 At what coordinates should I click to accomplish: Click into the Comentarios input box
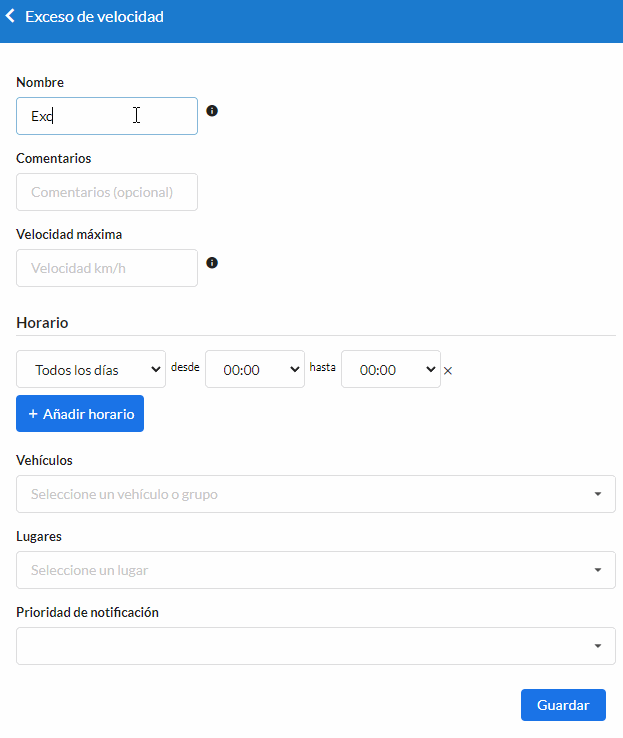pyautogui.click(x=107, y=192)
